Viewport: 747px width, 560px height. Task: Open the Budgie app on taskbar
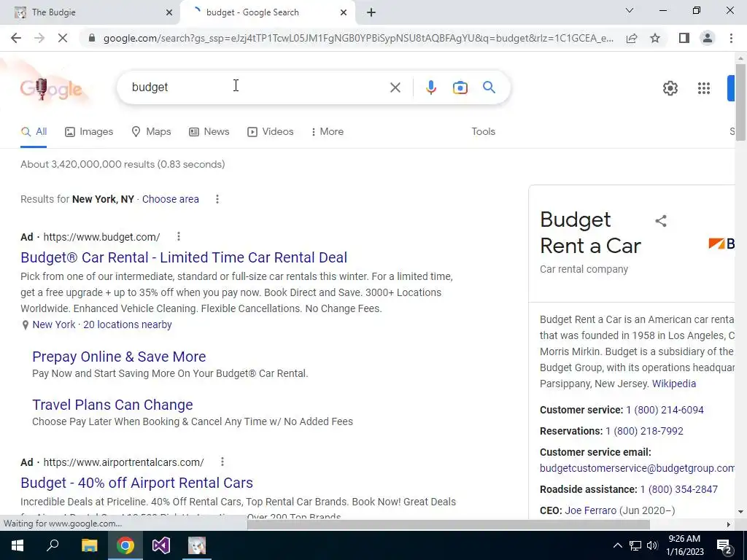point(197,545)
